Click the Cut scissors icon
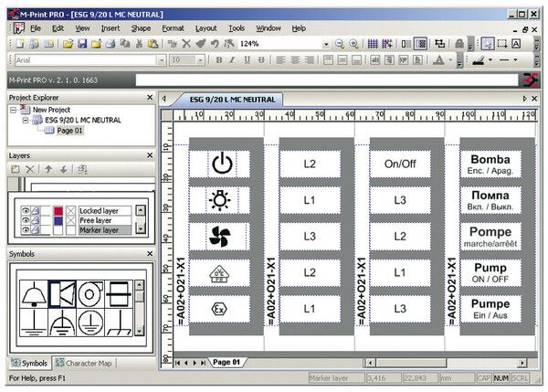Viewport: 548px width, 392px height. click(139, 44)
